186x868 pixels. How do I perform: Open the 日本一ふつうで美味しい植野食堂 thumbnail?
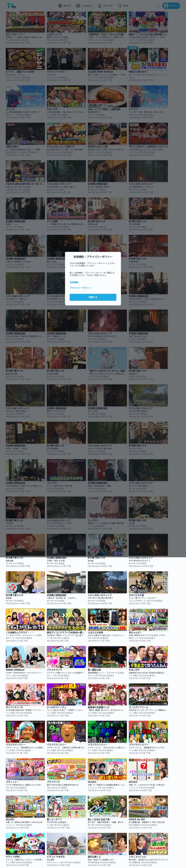pos(107,96)
